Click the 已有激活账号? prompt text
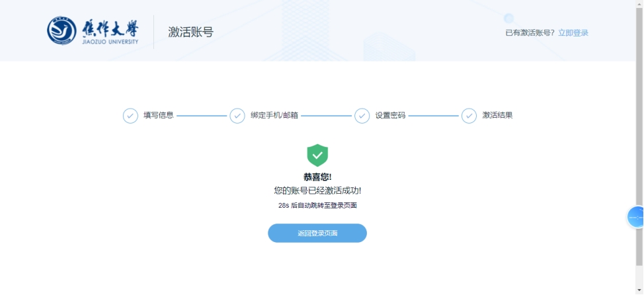The width and height of the screenshot is (644, 295). pyautogui.click(x=530, y=33)
